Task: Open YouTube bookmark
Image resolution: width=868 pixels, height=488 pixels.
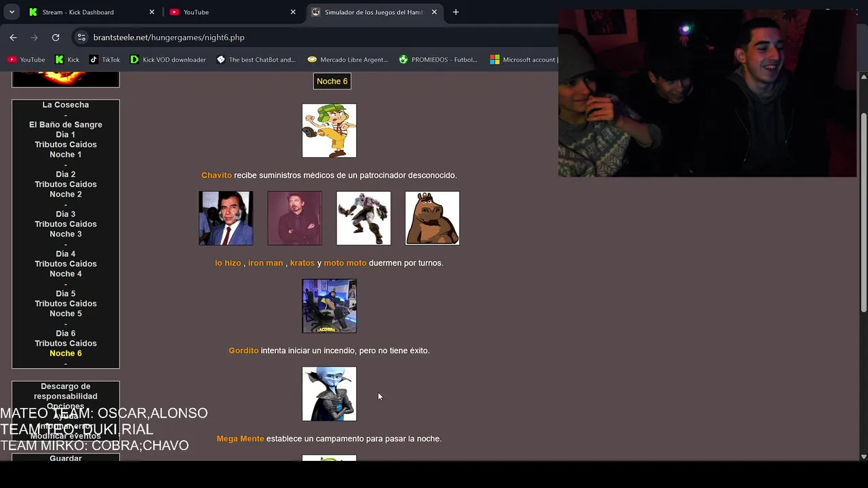Action: point(26,60)
